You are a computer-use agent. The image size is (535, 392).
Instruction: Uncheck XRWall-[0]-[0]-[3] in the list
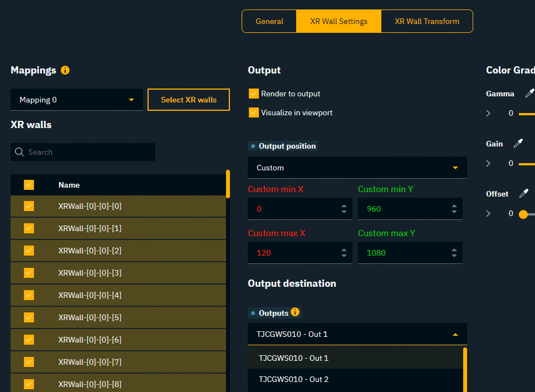pos(29,273)
